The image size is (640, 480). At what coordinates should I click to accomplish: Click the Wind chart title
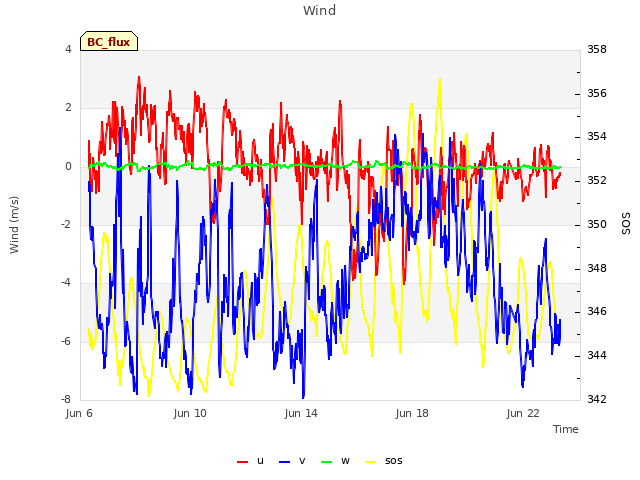click(319, 10)
